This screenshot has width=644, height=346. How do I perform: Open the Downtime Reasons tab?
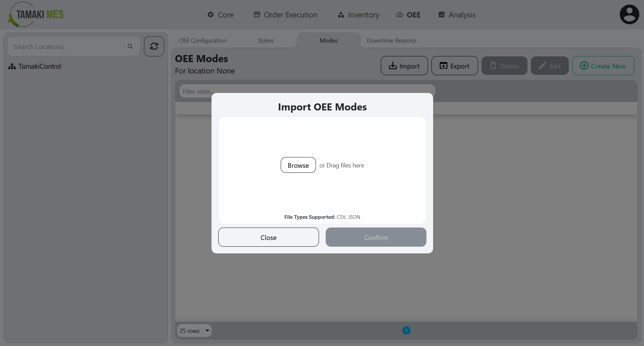point(391,40)
